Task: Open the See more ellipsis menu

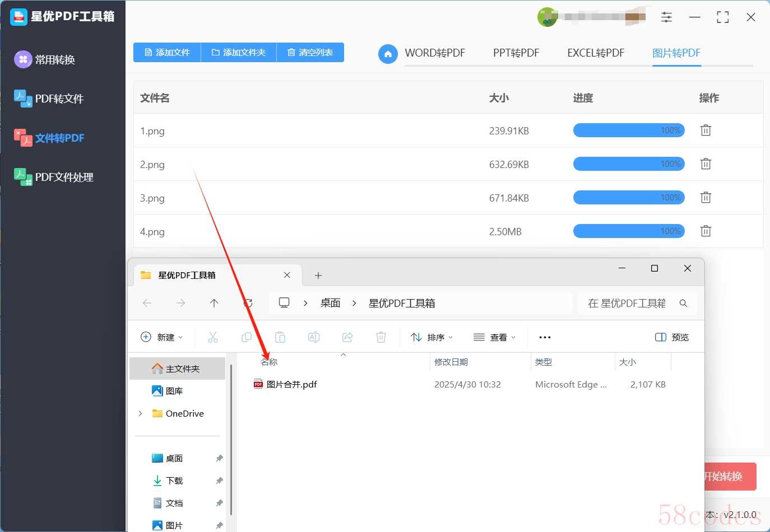Action: pos(545,337)
